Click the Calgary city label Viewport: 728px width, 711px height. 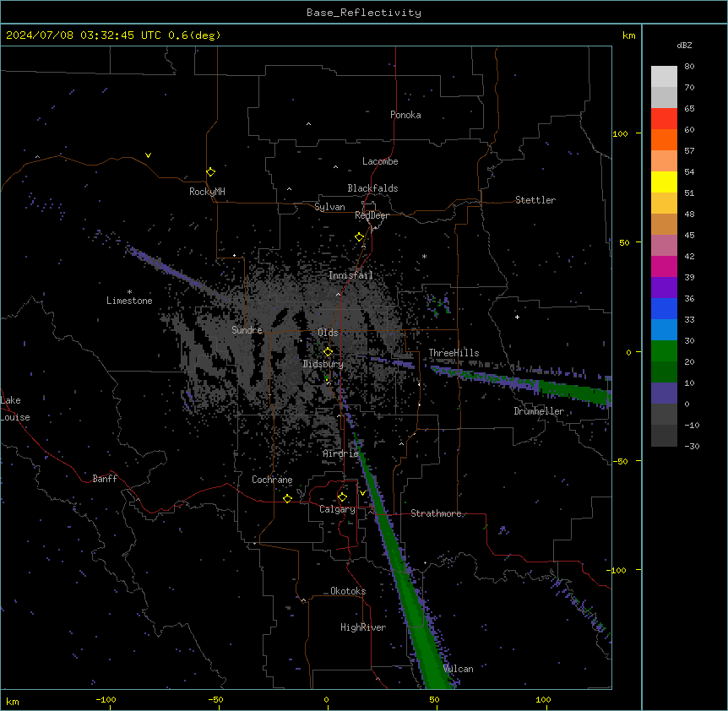(337, 509)
